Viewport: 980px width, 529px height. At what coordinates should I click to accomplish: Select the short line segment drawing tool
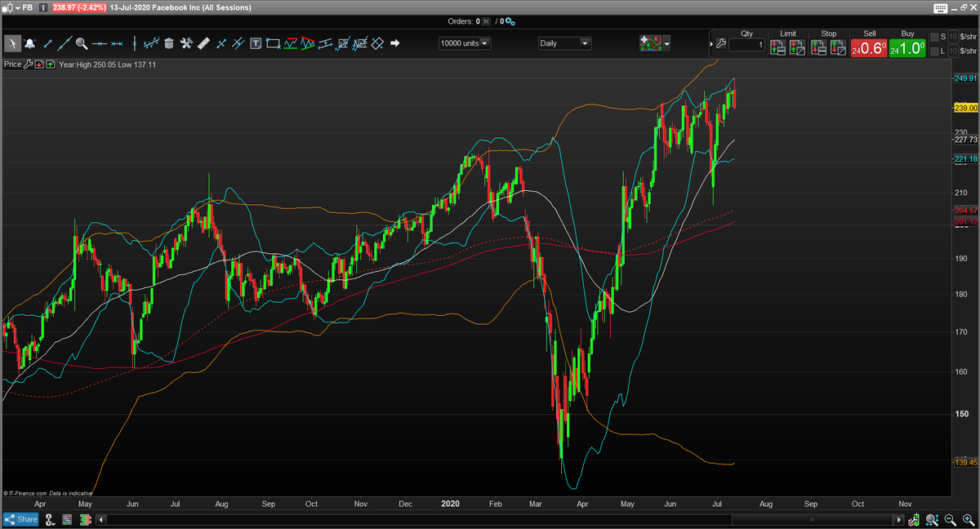click(48, 43)
